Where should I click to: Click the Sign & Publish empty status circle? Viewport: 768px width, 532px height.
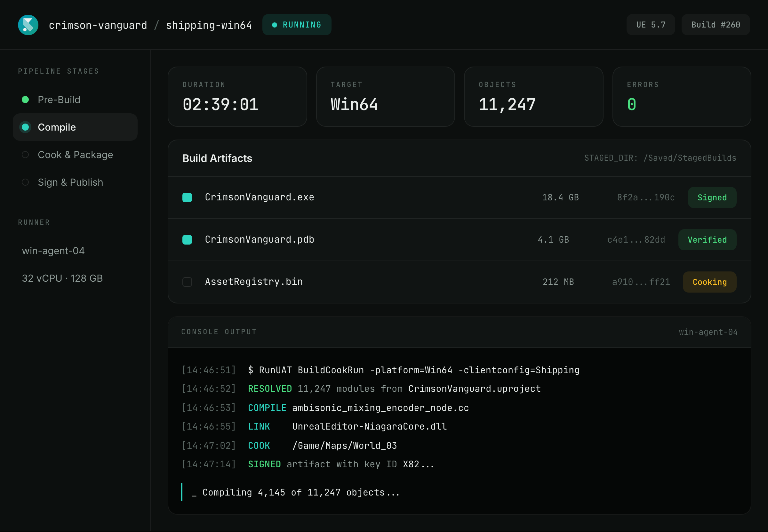(x=25, y=182)
